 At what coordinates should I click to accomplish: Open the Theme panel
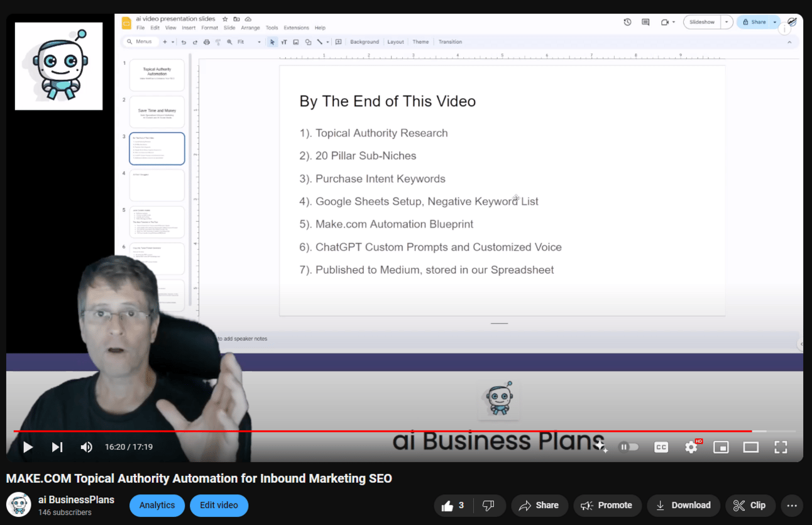pyautogui.click(x=420, y=42)
